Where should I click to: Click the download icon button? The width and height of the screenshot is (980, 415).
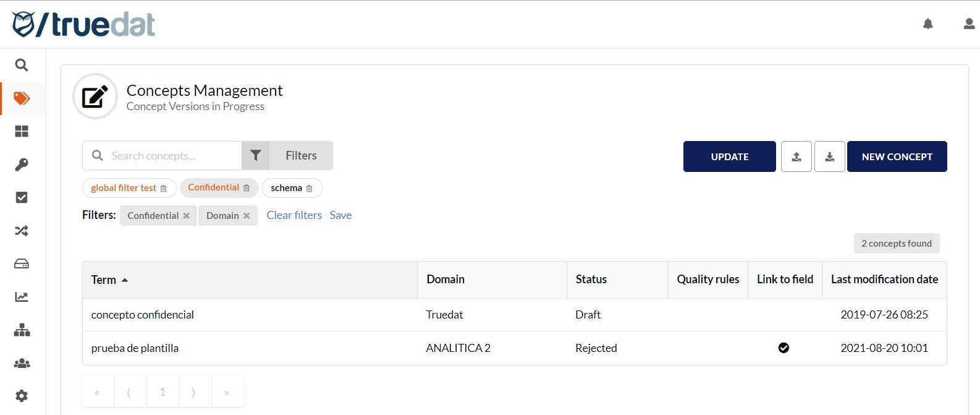tap(830, 156)
